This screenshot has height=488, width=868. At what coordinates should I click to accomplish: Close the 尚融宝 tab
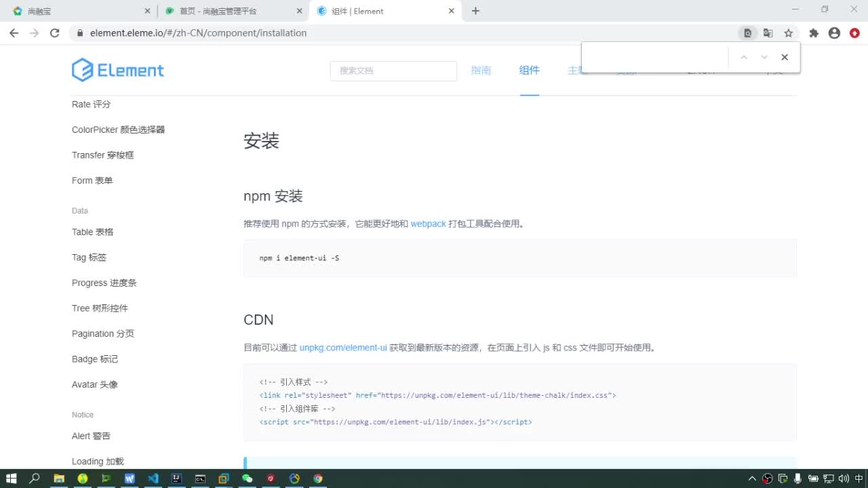coord(147,11)
